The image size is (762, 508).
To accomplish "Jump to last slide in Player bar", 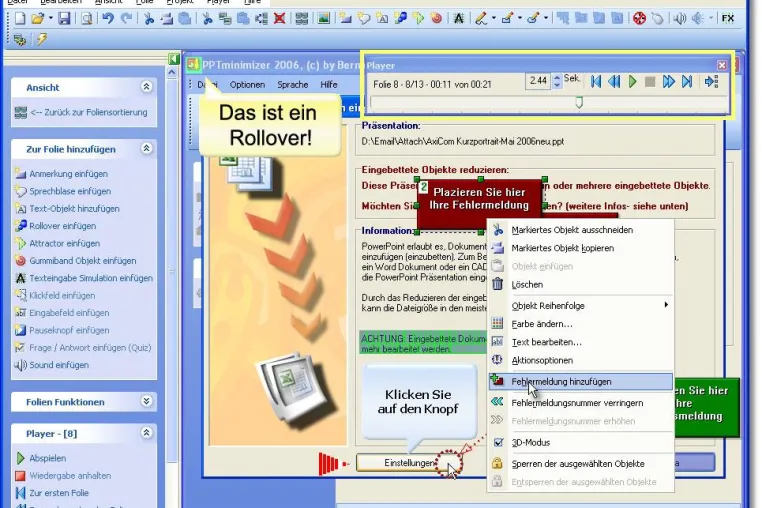I will tap(687, 82).
